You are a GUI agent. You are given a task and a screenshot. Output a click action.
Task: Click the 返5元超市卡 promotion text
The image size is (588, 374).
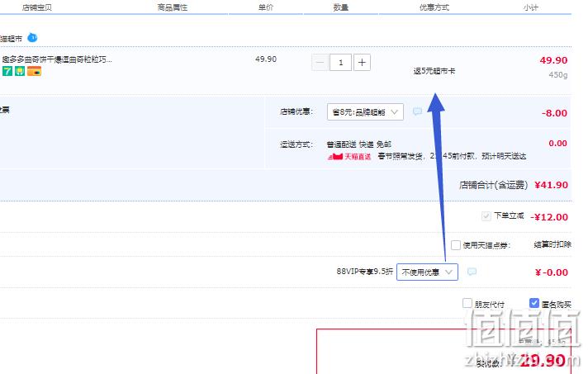(x=434, y=71)
